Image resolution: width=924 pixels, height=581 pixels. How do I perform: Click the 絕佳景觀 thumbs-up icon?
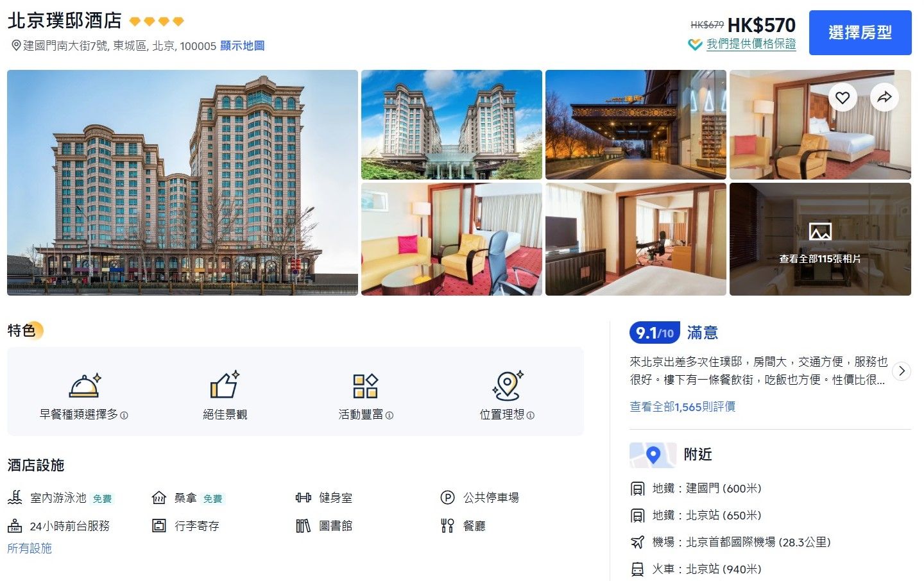225,385
